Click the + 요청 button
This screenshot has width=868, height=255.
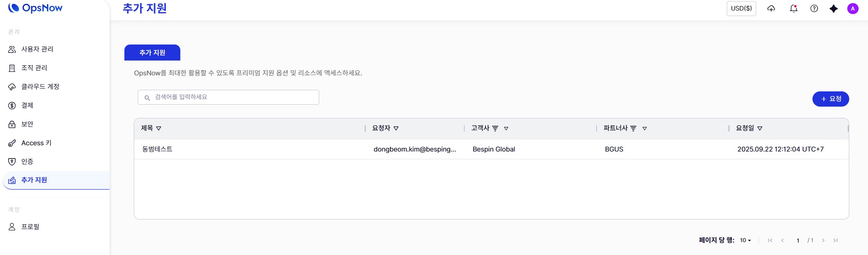point(830,99)
